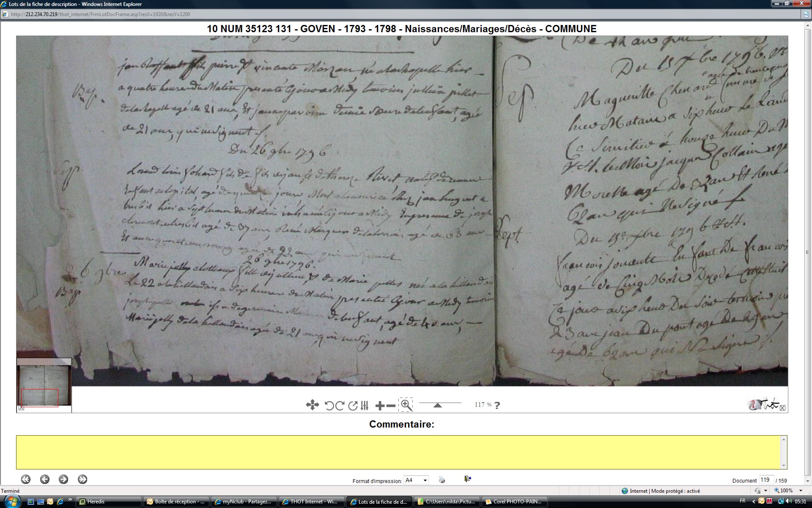Zoom in with the plus icon
812x508 pixels.
[x=380, y=406]
